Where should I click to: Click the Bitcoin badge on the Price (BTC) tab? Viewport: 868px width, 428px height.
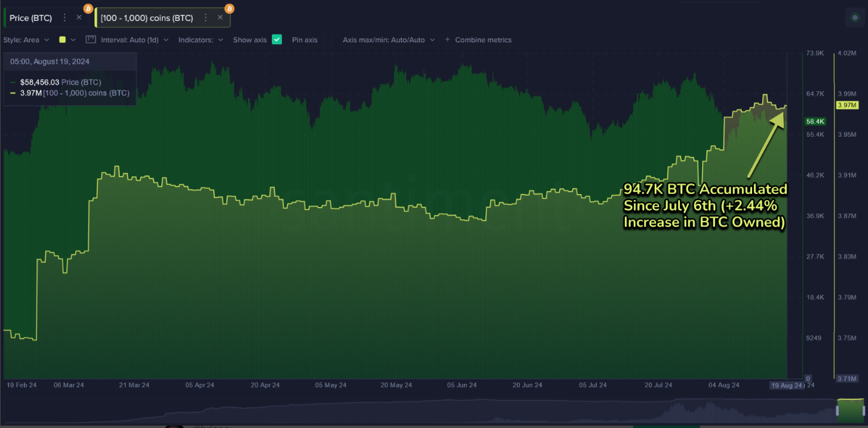coord(87,10)
